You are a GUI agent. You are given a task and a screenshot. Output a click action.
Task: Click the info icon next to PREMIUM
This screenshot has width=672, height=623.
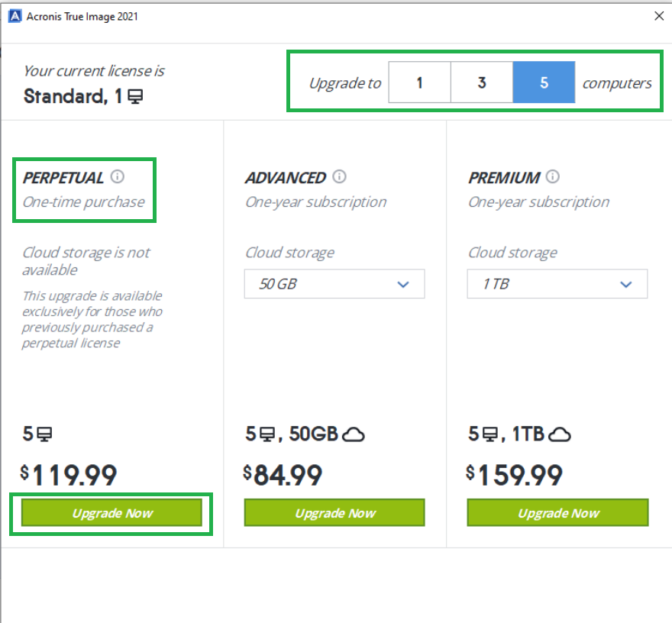(x=553, y=176)
